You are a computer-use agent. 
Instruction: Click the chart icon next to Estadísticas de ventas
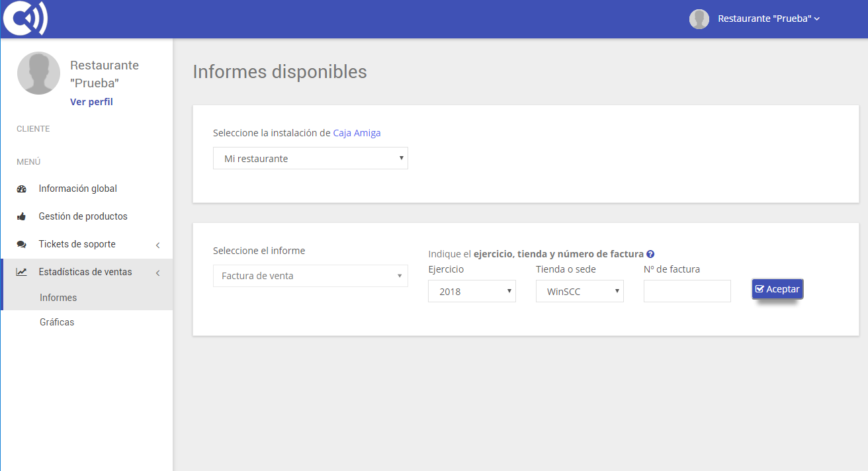(x=21, y=271)
